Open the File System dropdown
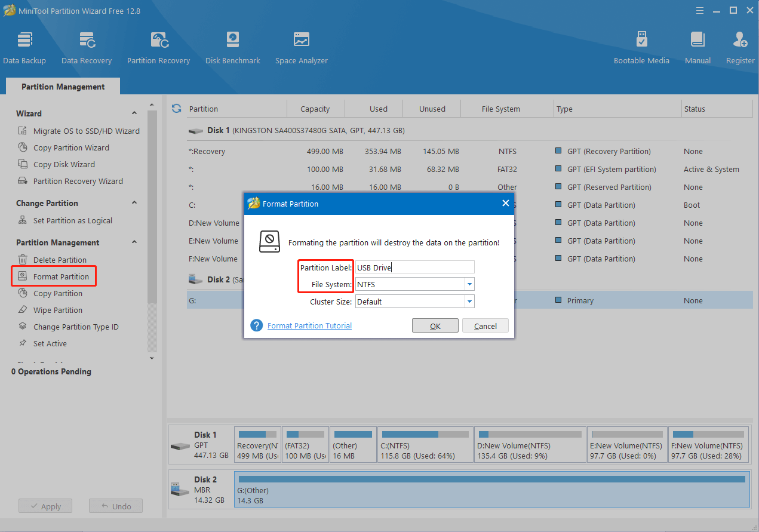 pyautogui.click(x=470, y=284)
